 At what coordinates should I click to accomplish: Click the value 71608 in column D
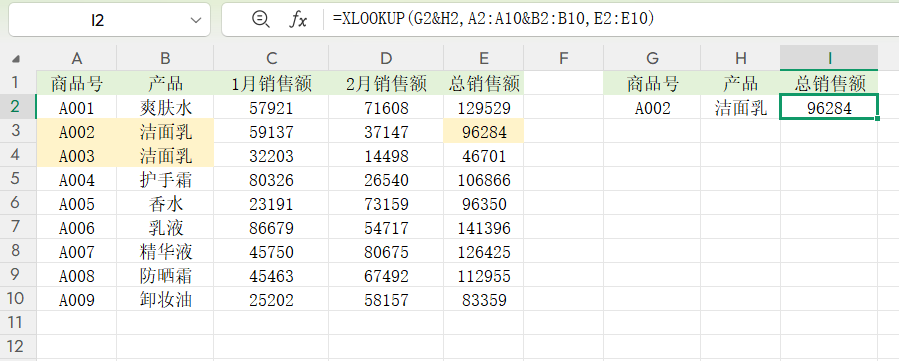386,107
